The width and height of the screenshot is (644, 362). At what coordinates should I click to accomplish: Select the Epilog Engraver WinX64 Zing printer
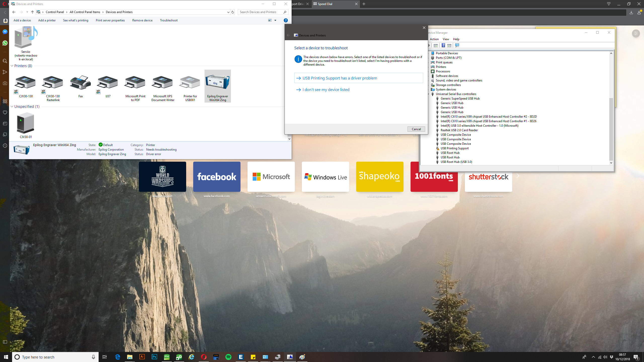(x=217, y=86)
